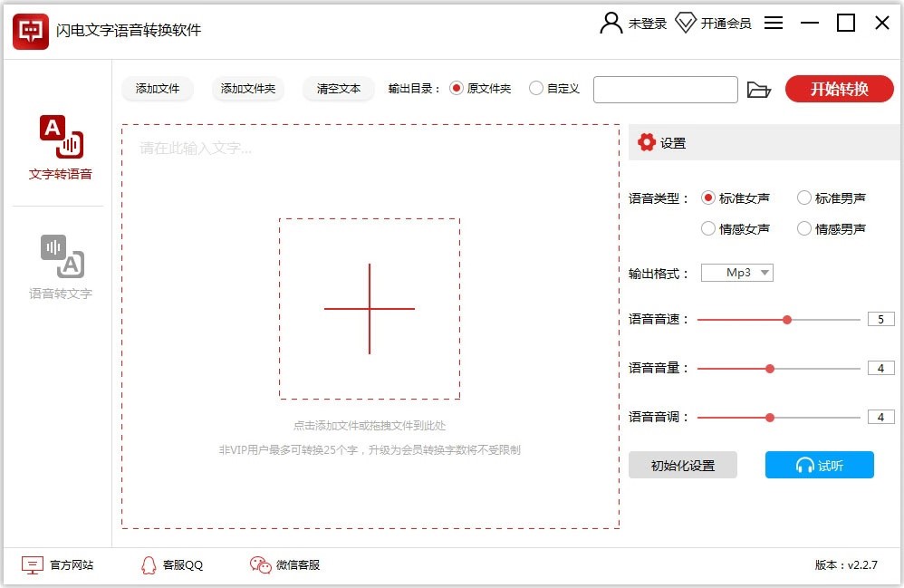Viewport: 904px width, 588px height.
Task: Open the Mp3 output format dropdown
Action: (x=736, y=273)
